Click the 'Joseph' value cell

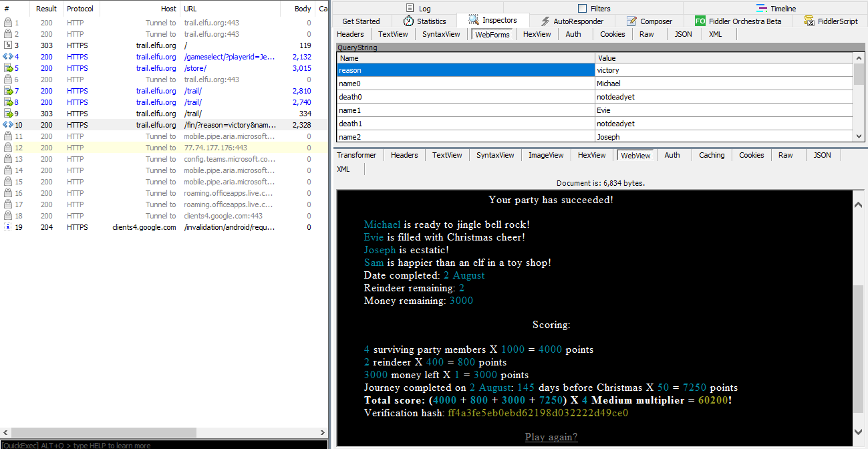click(724, 137)
